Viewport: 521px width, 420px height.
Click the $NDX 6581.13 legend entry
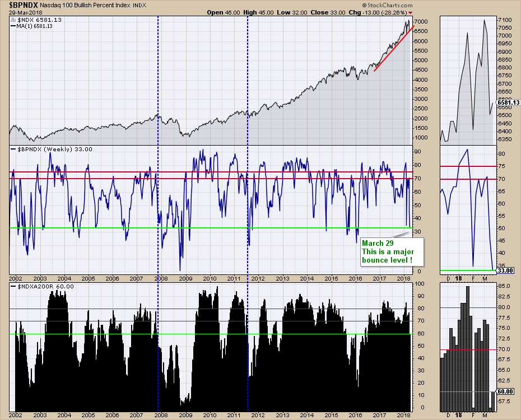(x=36, y=20)
